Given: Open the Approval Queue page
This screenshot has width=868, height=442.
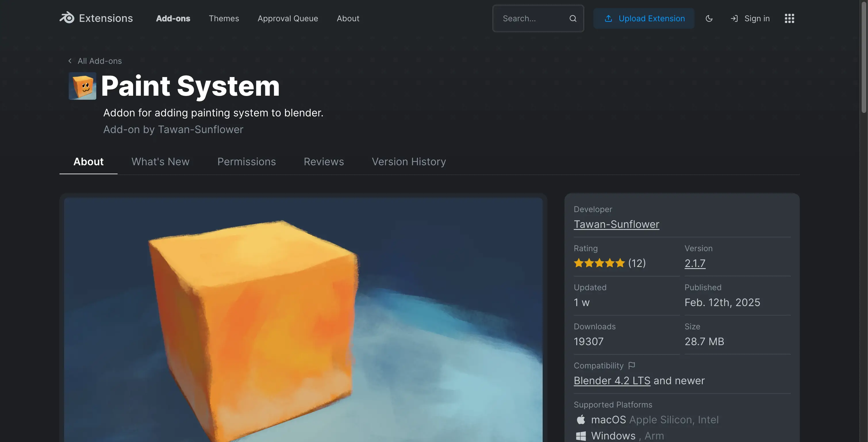Looking at the screenshot, I should click(288, 18).
